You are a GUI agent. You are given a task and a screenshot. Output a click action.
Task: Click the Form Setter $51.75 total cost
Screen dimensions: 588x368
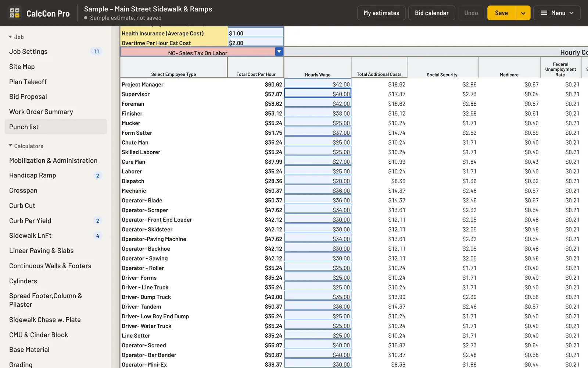[x=273, y=133]
